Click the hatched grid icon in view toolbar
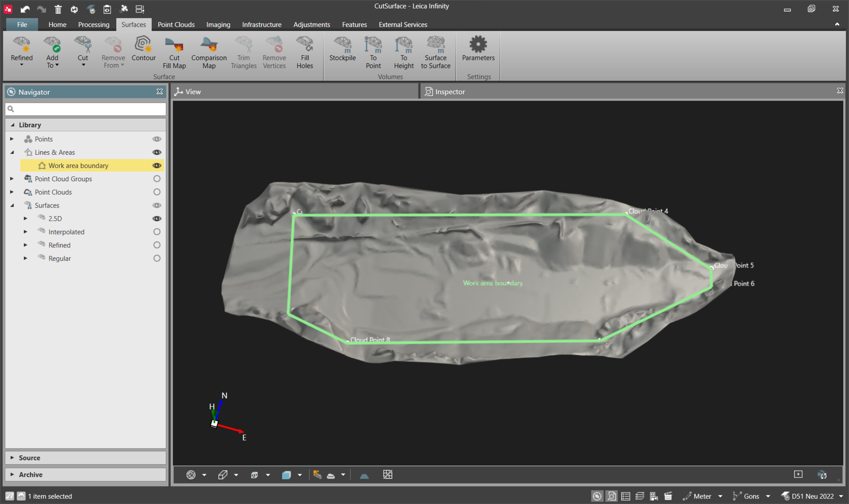 tap(388, 474)
